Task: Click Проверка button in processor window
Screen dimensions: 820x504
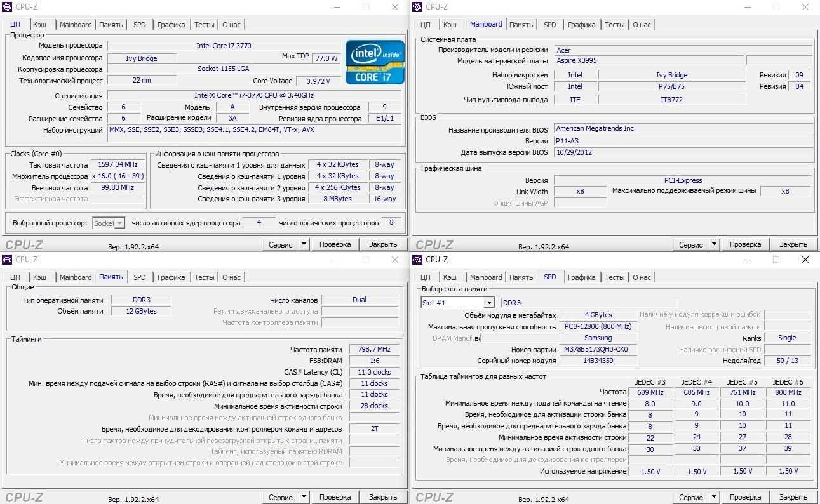Action: tap(335, 244)
